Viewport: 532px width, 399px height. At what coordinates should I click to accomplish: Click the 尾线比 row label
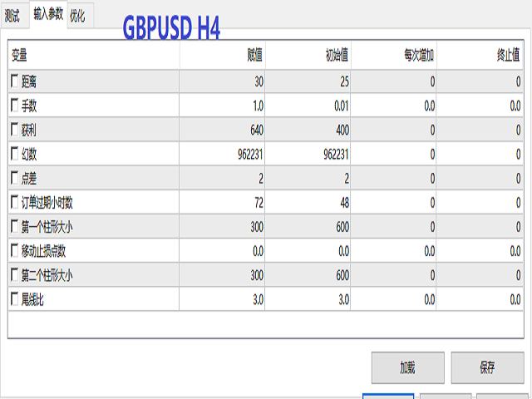32,299
